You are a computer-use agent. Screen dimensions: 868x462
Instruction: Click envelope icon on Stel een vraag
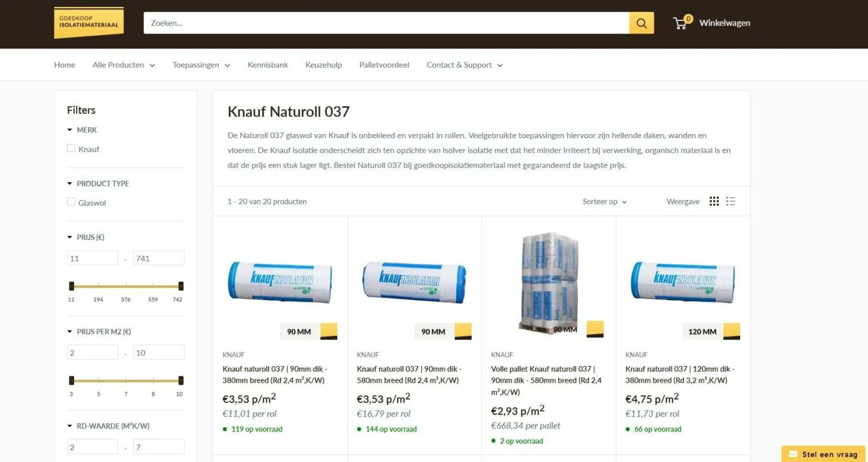792,454
